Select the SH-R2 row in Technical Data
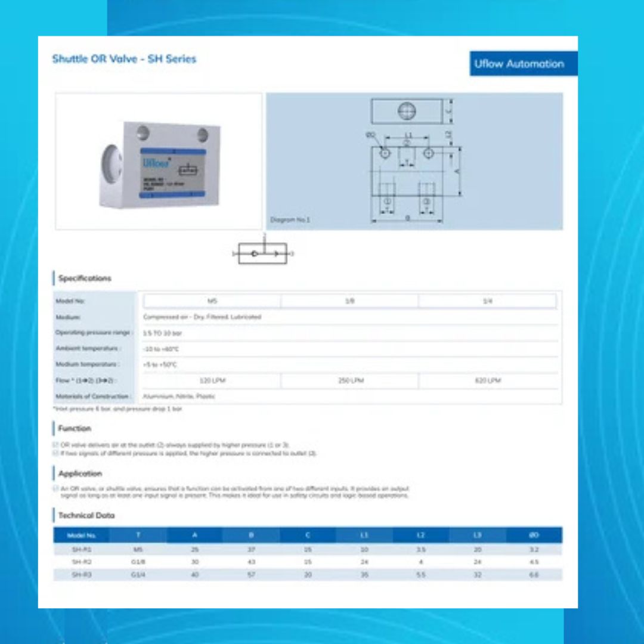This screenshot has width=644, height=644. (x=308, y=562)
